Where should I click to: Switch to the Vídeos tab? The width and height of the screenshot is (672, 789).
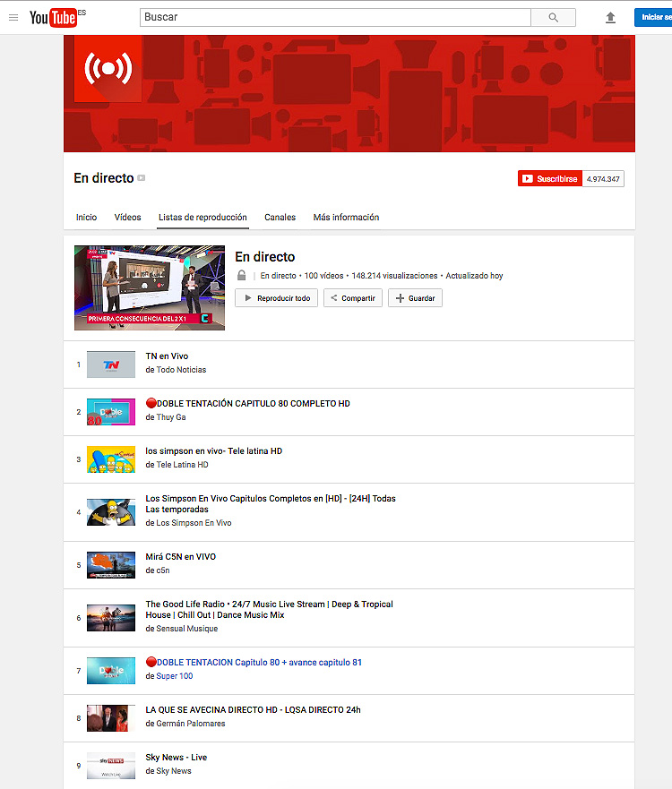click(127, 218)
